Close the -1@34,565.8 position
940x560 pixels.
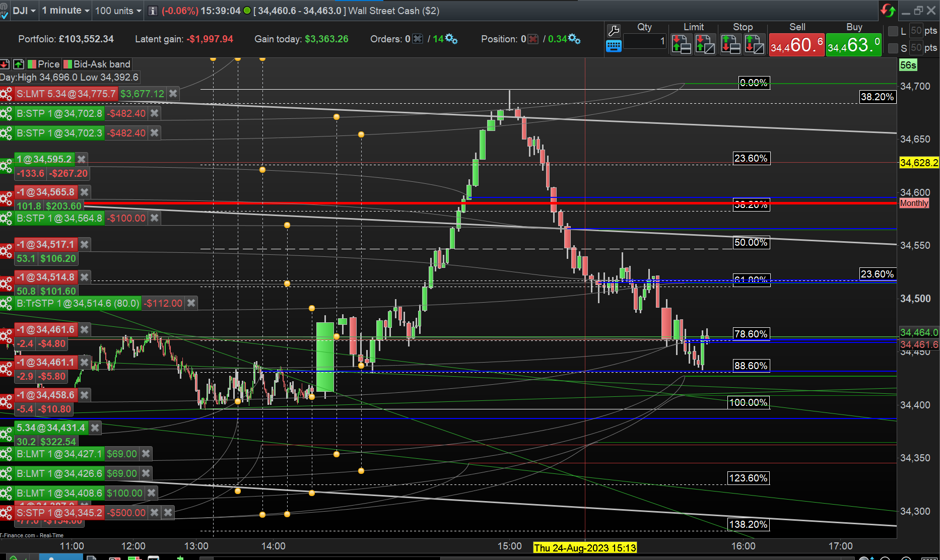85,192
